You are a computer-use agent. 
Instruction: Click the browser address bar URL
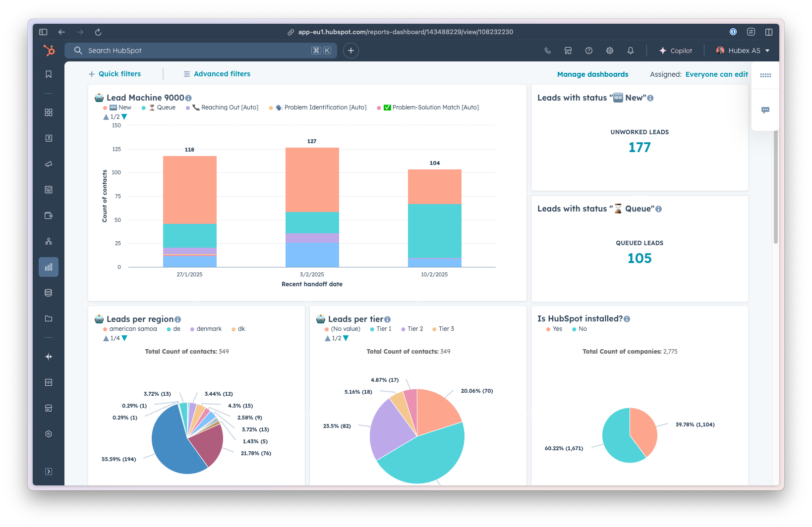pyautogui.click(x=406, y=32)
